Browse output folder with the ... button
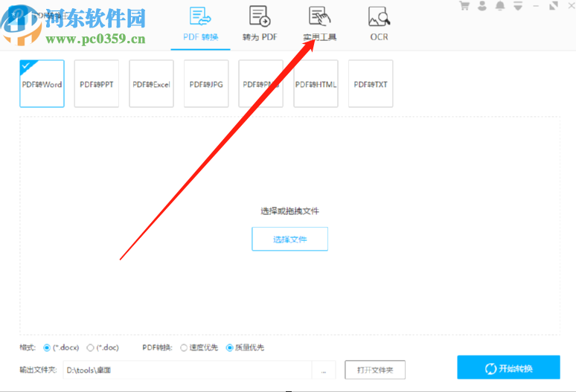This screenshot has width=576, height=392. click(324, 370)
